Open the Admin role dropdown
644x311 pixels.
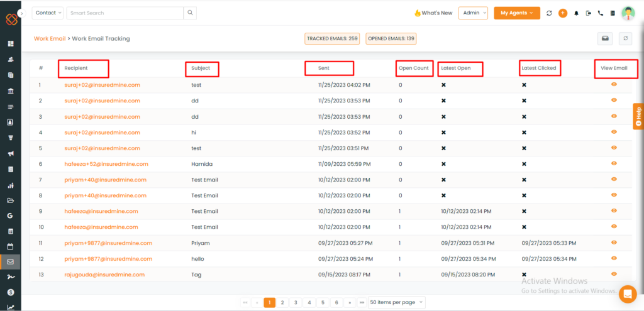click(x=473, y=13)
